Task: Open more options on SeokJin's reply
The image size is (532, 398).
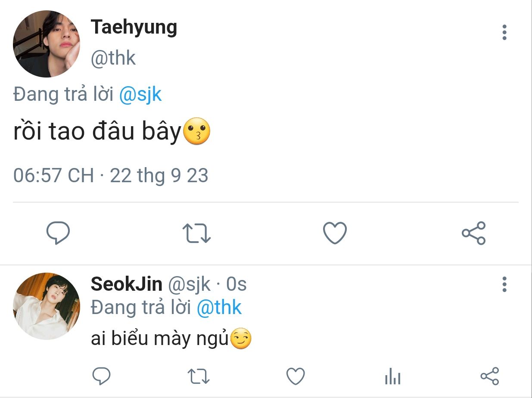Action: click(504, 284)
